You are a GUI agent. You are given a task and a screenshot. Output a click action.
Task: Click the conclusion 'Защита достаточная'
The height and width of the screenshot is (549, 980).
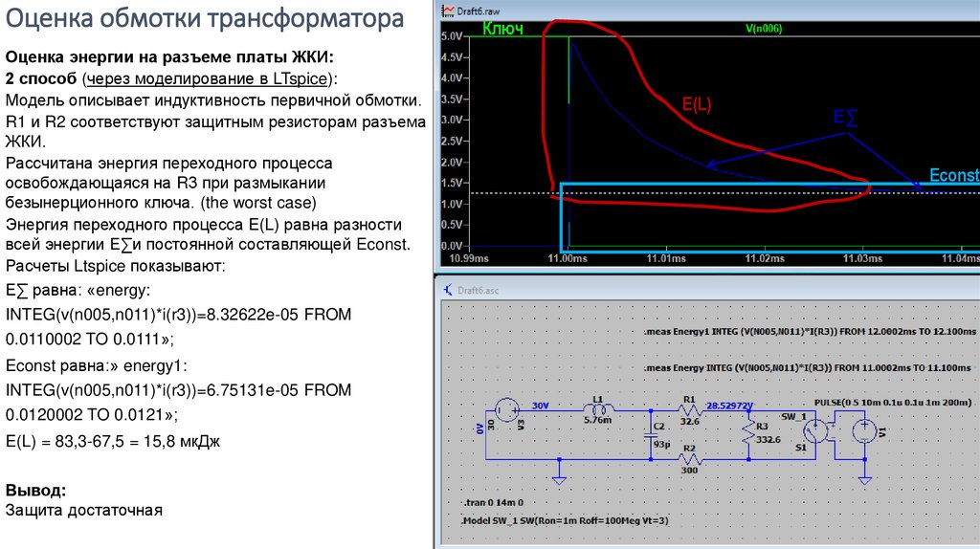(x=84, y=511)
